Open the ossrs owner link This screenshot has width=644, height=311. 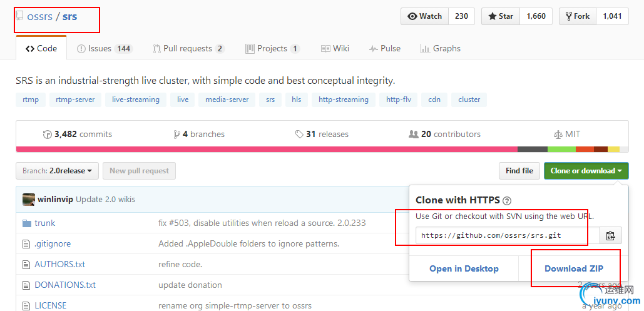[x=40, y=17]
